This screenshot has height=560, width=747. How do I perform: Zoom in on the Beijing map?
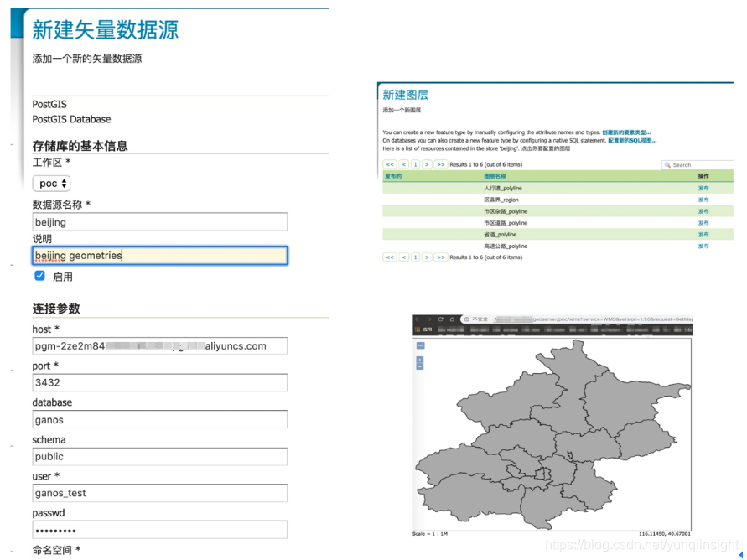[x=420, y=360]
